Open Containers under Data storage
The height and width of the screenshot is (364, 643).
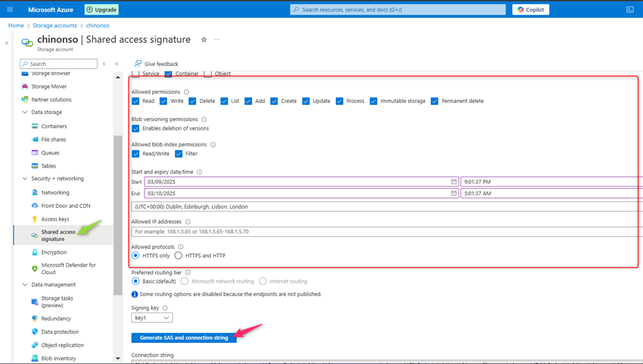(x=53, y=126)
